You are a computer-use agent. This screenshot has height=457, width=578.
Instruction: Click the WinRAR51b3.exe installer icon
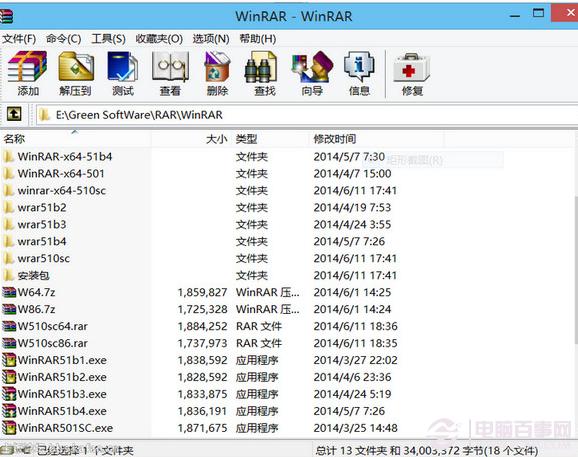click(x=9, y=394)
